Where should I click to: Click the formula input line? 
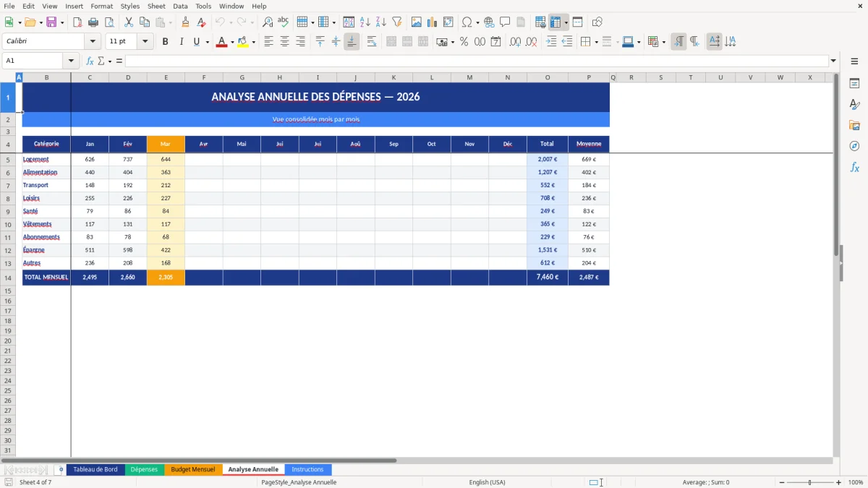coord(476,61)
